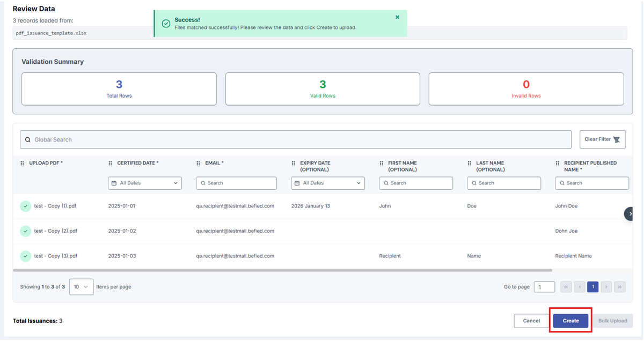The width and height of the screenshot is (644, 341).
Task: Click first name cell Recipient
Action: (x=390, y=256)
